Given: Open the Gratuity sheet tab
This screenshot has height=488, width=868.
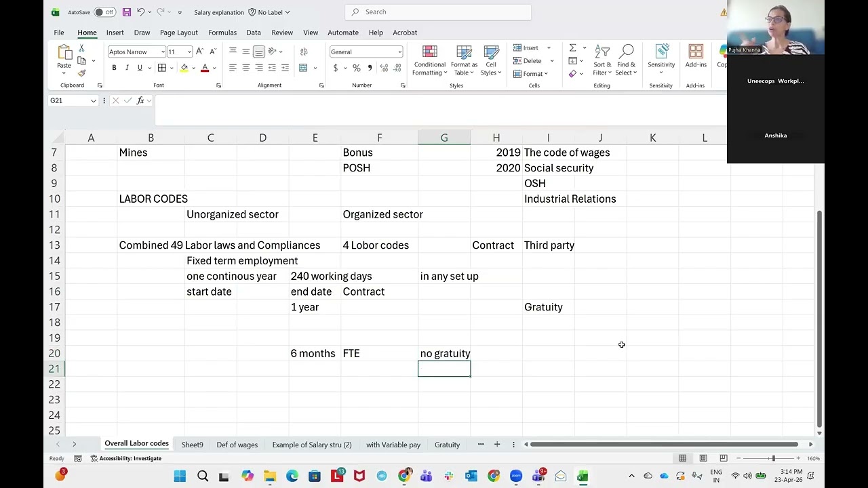Looking at the screenshot, I should pyautogui.click(x=447, y=445).
